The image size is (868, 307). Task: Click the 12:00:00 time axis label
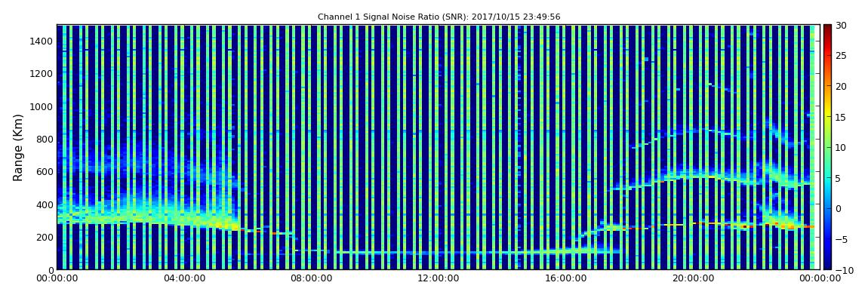tap(437, 279)
